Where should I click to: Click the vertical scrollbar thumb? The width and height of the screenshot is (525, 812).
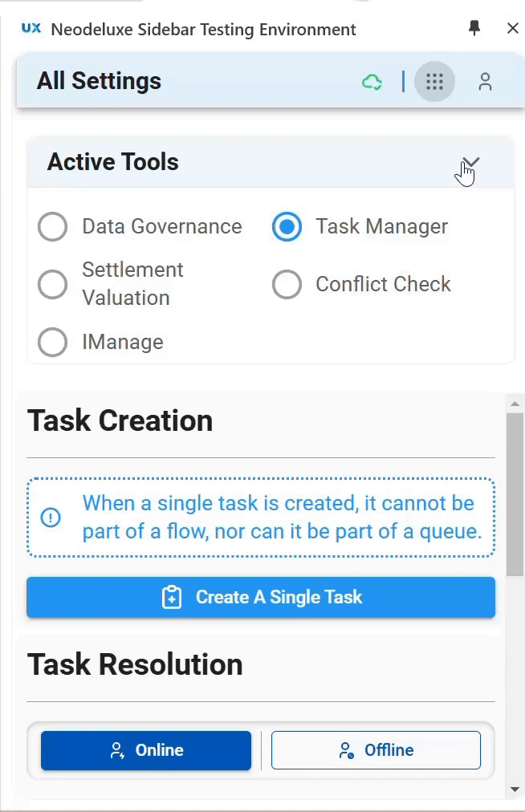(x=515, y=494)
